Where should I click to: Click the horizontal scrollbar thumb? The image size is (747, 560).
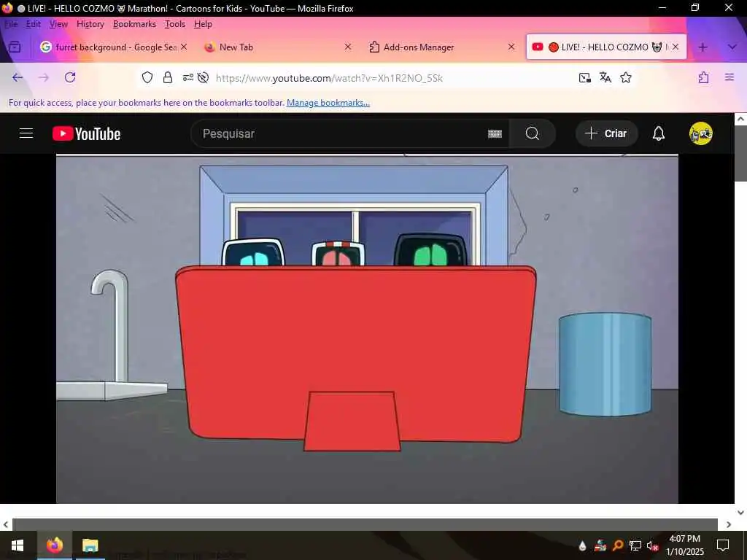point(365,524)
